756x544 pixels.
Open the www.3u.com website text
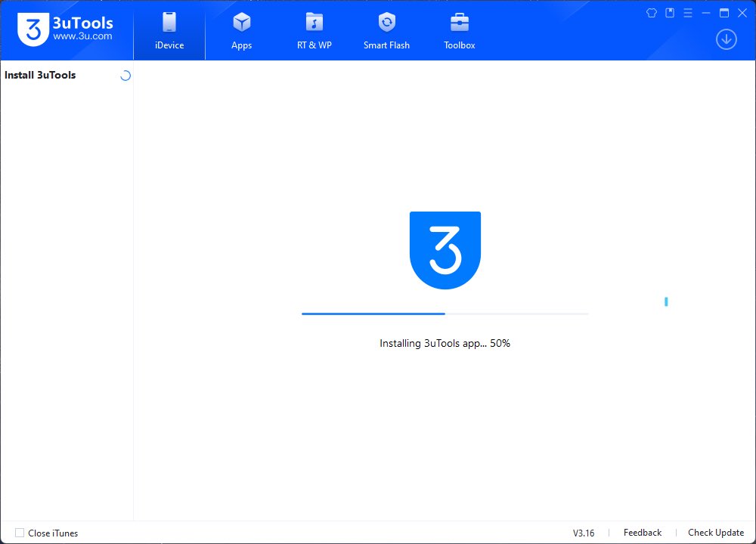coord(85,36)
